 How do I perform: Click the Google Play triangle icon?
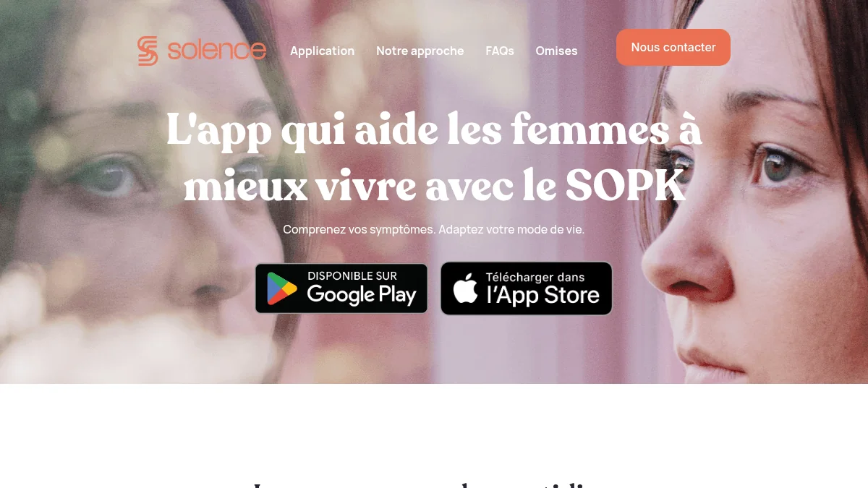pos(281,288)
